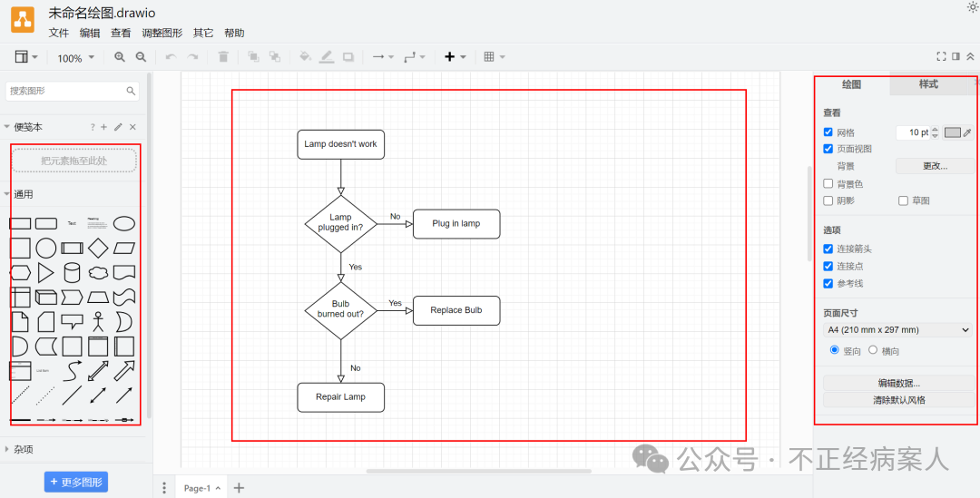Screen dimensions: 980x498
Task: Open the 100% zoom level dropdown
Action: 75,58
